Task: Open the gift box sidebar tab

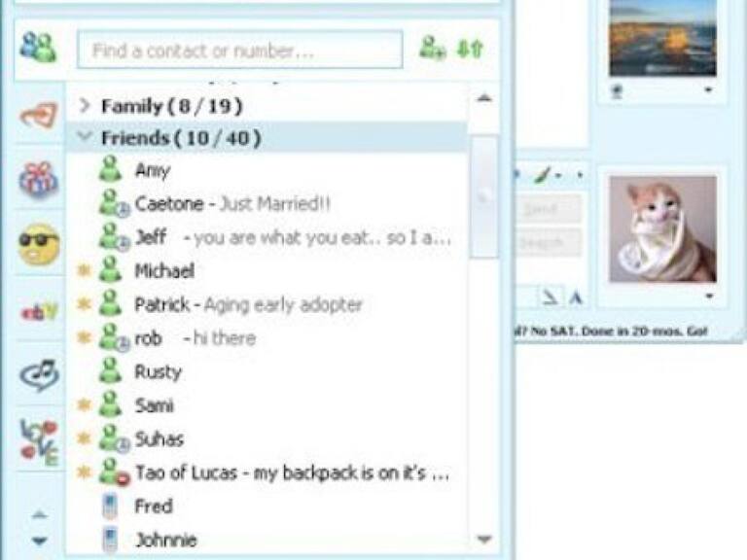Action: click(39, 180)
